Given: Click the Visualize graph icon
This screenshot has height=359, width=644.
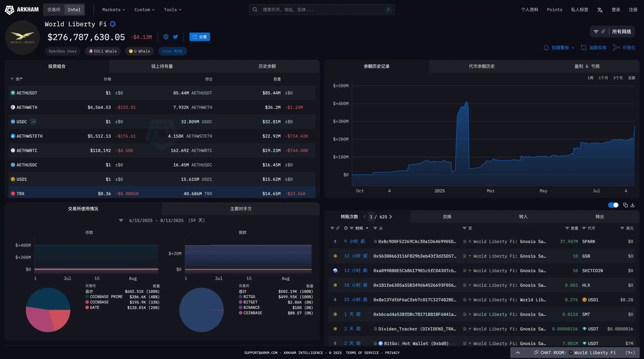Looking at the screenshot, I should [x=616, y=47].
